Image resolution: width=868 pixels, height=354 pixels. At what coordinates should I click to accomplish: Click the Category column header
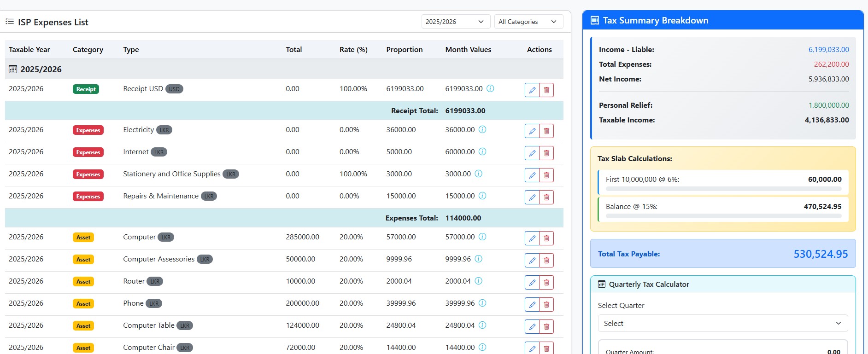(x=88, y=50)
